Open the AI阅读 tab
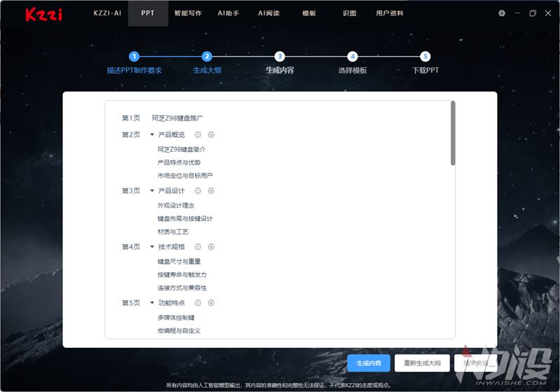This screenshot has width=560, height=392. [269, 13]
